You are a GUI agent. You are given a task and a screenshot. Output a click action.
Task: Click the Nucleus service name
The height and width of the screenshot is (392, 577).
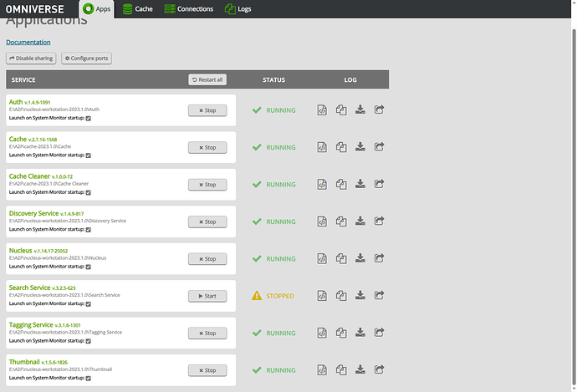pyautogui.click(x=21, y=251)
